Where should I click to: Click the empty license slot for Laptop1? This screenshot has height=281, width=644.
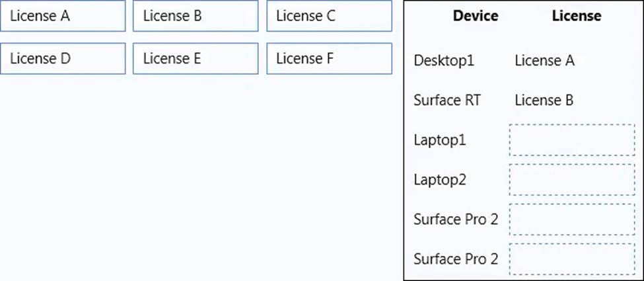coord(571,140)
